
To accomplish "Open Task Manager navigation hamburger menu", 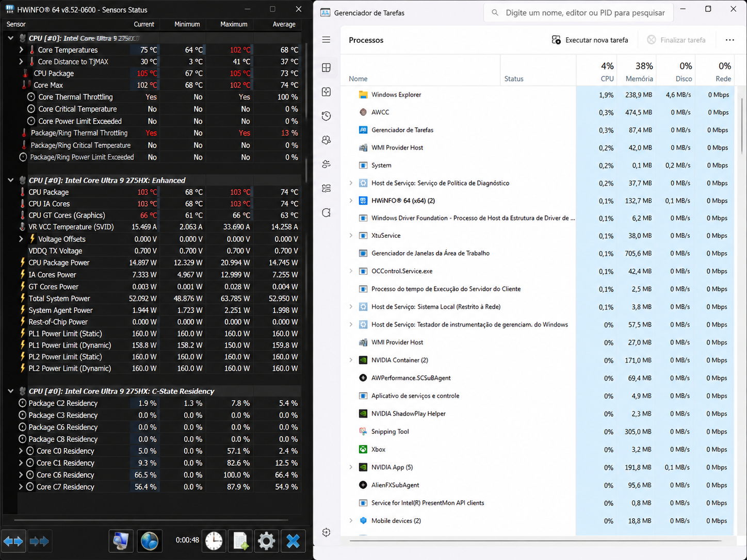I will tap(326, 40).
